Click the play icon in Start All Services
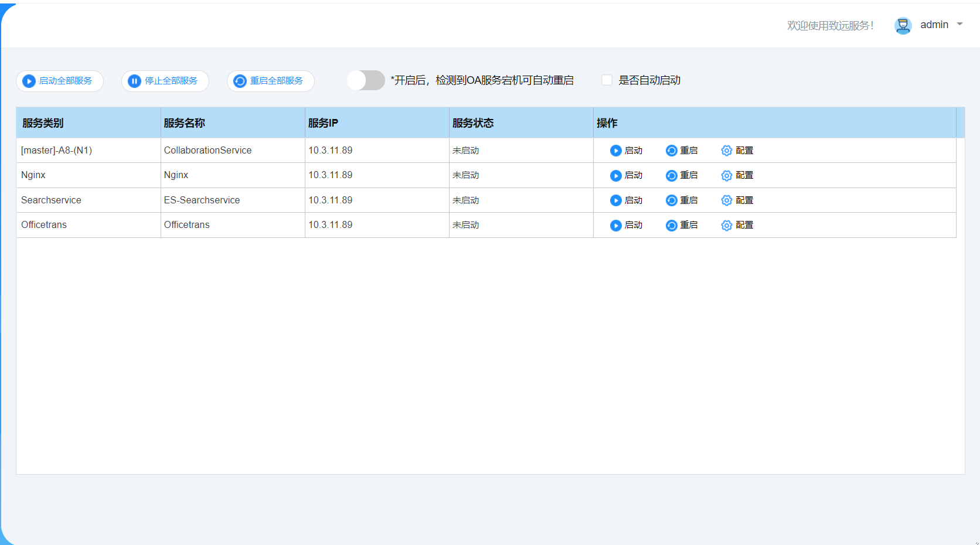The width and height of the screenshot is (980, 545). 29,81
